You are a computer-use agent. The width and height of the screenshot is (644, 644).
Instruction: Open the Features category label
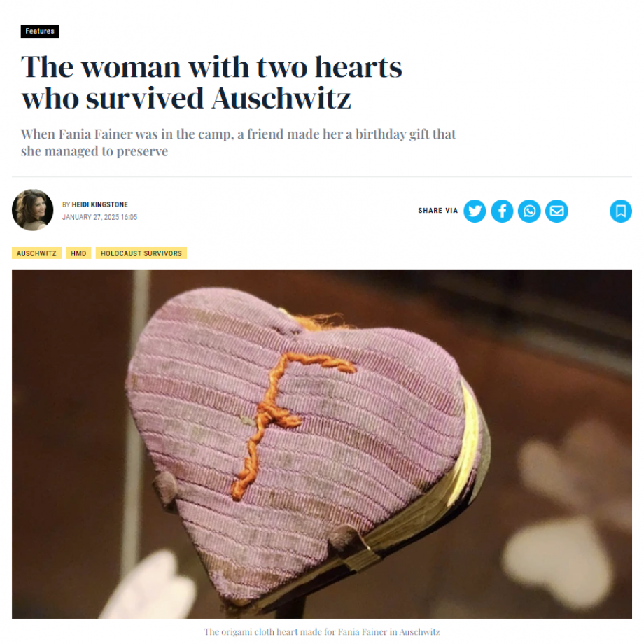point(40,31)
